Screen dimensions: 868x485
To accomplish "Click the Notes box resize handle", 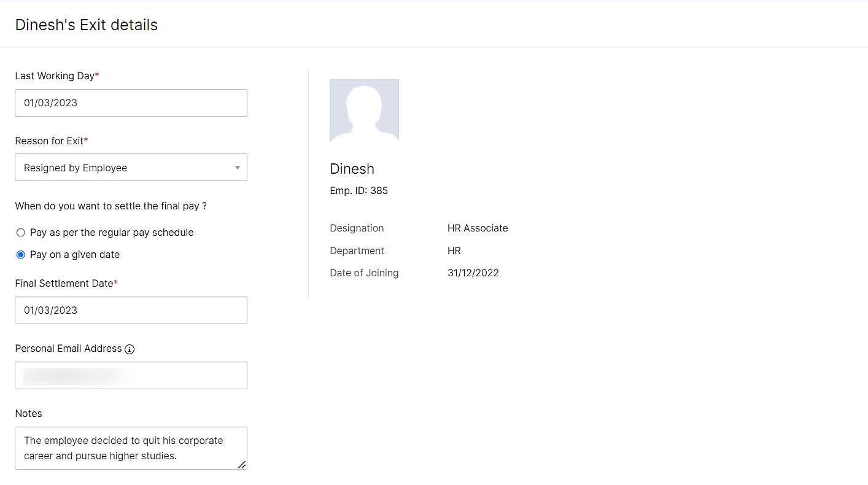I will pyautogui.click(x=242, y=465).
